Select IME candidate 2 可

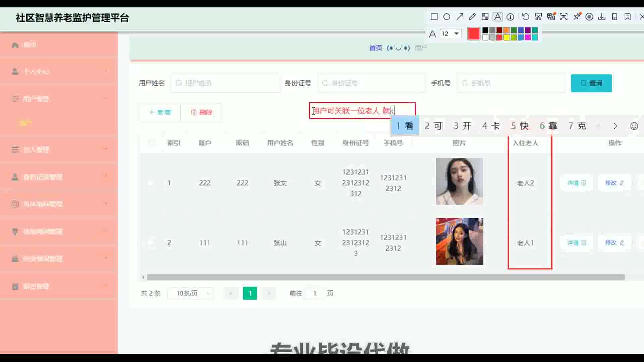coord(433,126)
